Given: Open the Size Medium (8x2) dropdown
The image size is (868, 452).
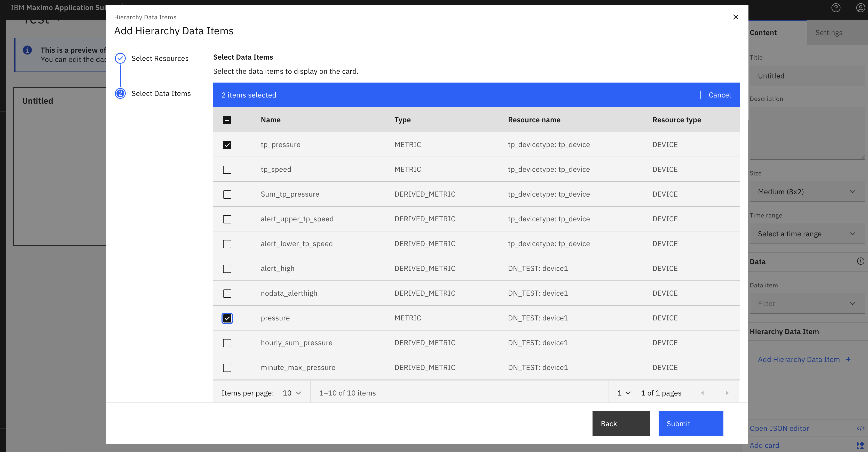Looking at the screenshot, I should point(807,192).
